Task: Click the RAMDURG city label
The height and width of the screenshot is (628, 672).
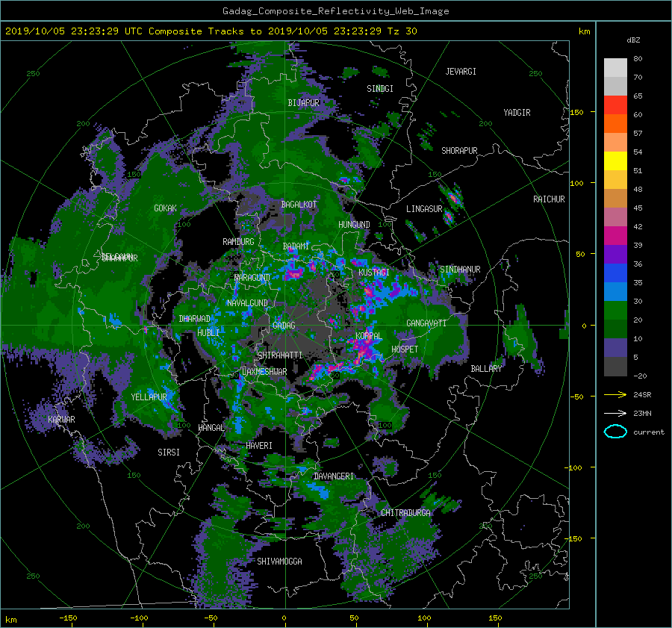Action: click(238, 242)
